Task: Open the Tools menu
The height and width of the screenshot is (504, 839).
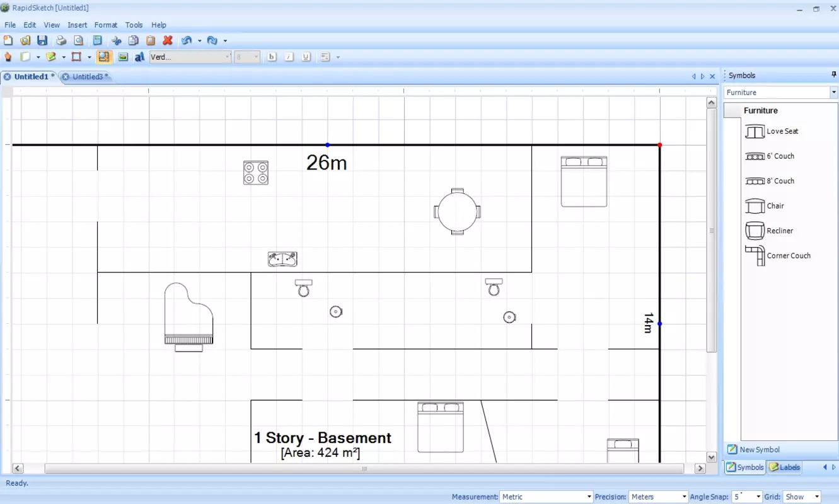Action: 134,25
